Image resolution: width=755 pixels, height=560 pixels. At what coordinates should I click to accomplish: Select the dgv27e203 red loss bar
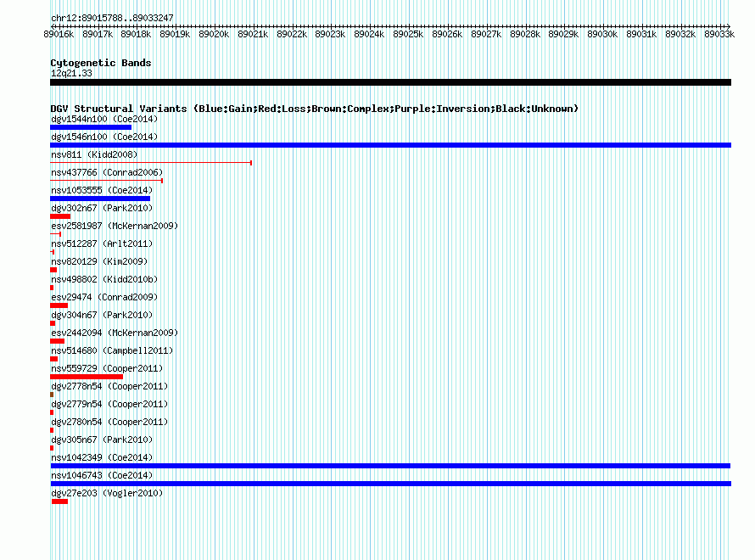click(59, 501)
